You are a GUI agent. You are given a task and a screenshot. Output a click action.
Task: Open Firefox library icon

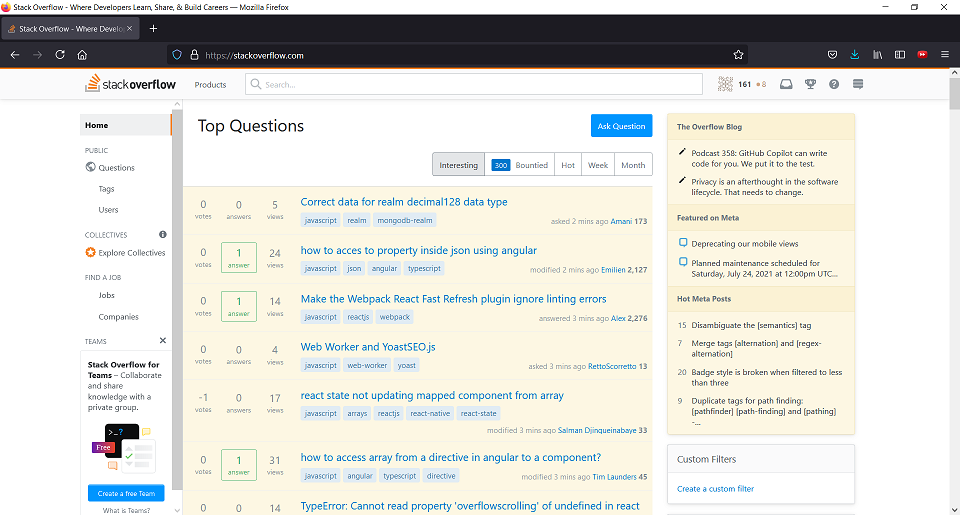point(877,55)
